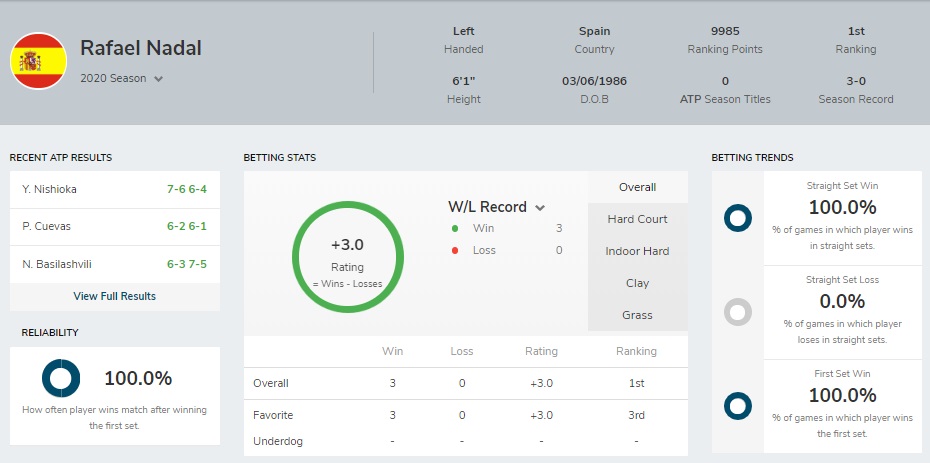Open View Full Results link
The image size is (930, 463).
click(114, 296)
